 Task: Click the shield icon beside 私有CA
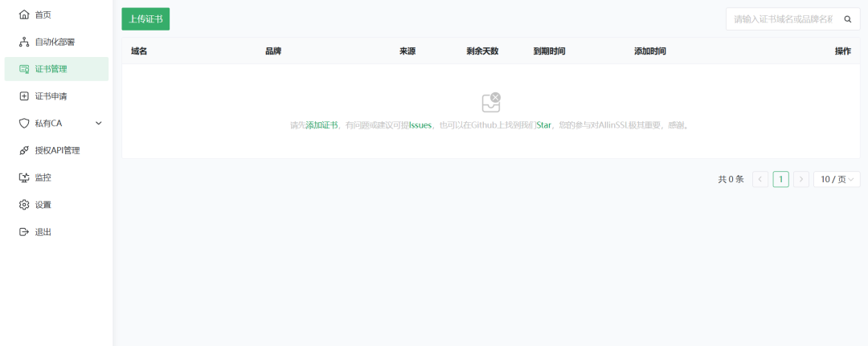point(24,124)
